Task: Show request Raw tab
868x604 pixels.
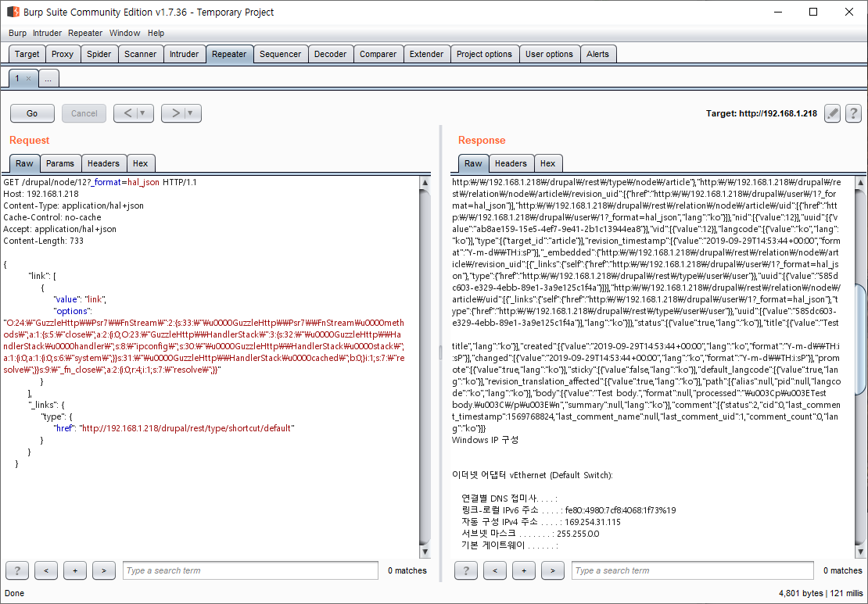Action: [x=24, y=163]
